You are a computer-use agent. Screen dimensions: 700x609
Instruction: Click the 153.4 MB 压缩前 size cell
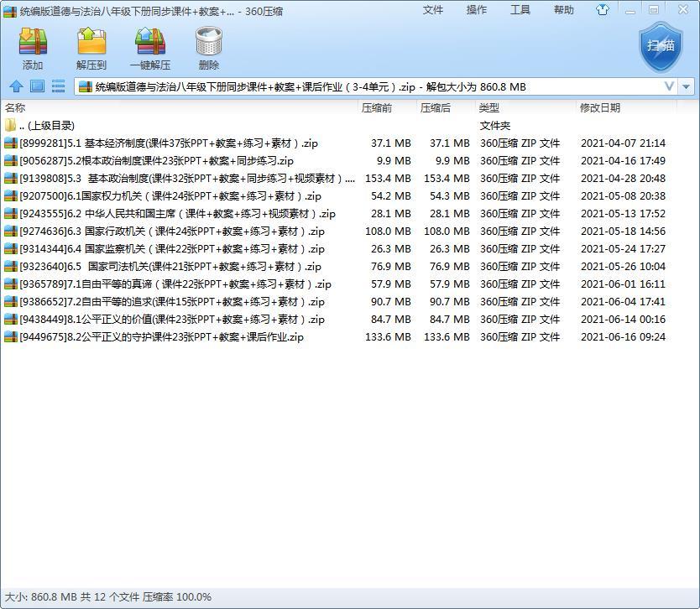coord(388,179)
